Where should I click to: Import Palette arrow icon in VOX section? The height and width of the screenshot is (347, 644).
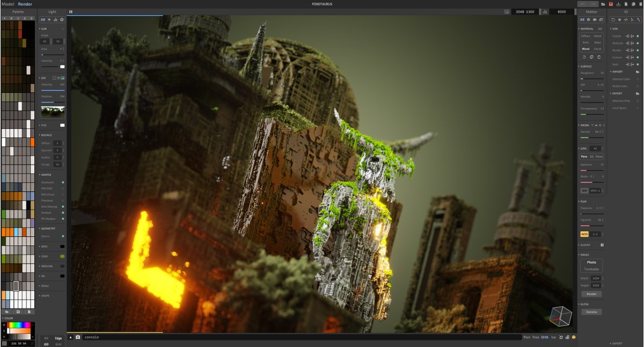pos(627,36)
